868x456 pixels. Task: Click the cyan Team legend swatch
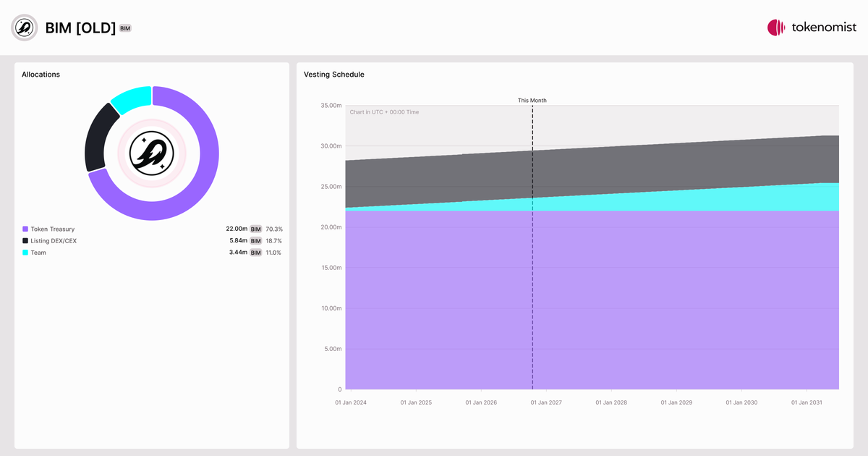(x=25, y=253)
